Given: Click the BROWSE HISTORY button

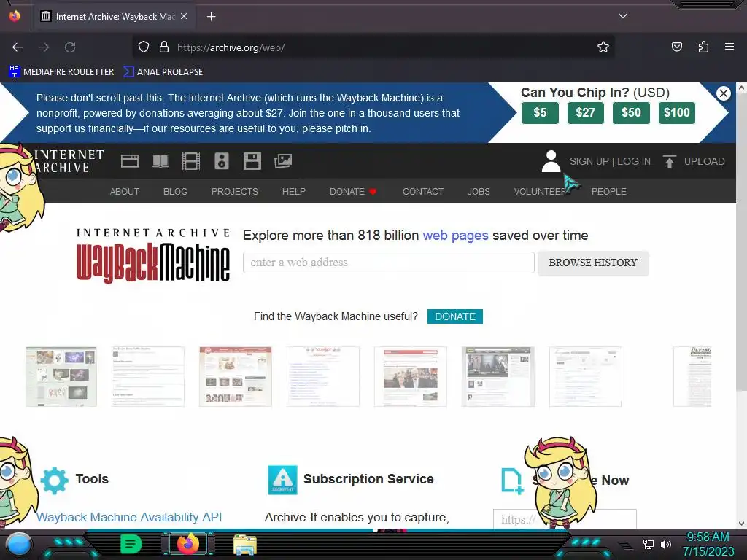Looking at the screenshot, I should coord(593,262).
